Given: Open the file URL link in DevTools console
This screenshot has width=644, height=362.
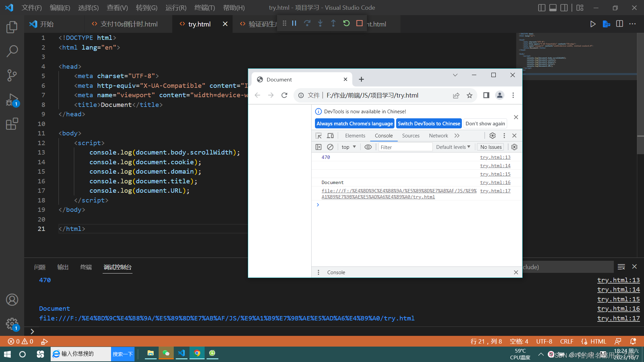Looking at the screenshot, I should tap(399, 194).
